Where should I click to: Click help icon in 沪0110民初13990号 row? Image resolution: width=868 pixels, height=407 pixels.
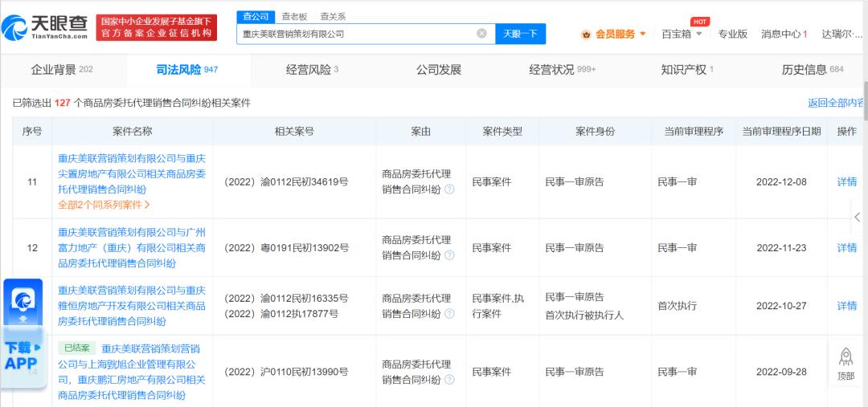449,380
